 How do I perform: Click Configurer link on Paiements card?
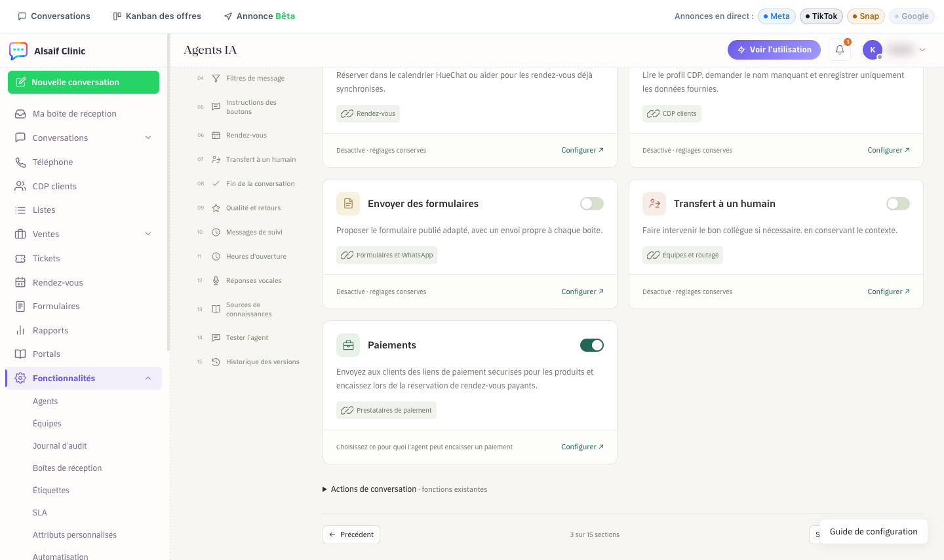[x=583, y=447]
